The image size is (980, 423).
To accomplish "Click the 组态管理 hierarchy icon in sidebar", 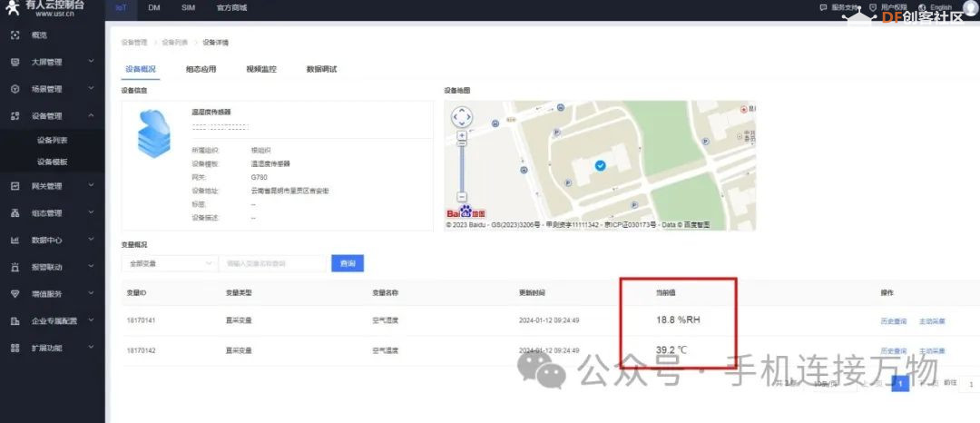I will click(x=15, y=213).
